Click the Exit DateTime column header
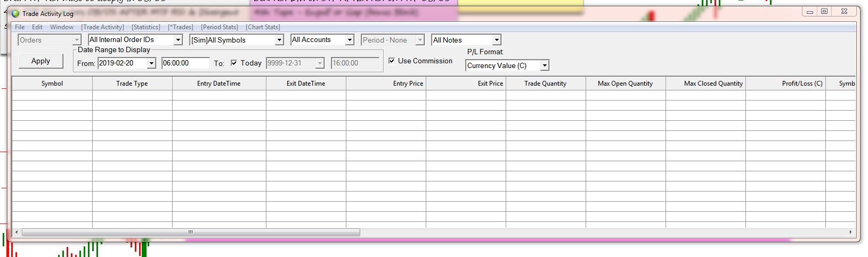This screenshot has width=868, height=257. click(x=306, y=84)
